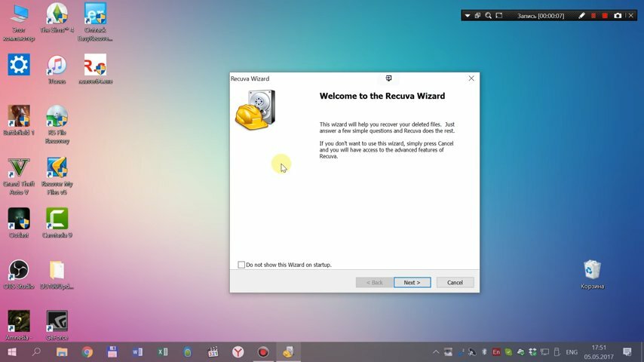Viewport: 644px width, 362px height.
Task: Select the R-Studio recovery exe desktop icon
Action: 95,69
